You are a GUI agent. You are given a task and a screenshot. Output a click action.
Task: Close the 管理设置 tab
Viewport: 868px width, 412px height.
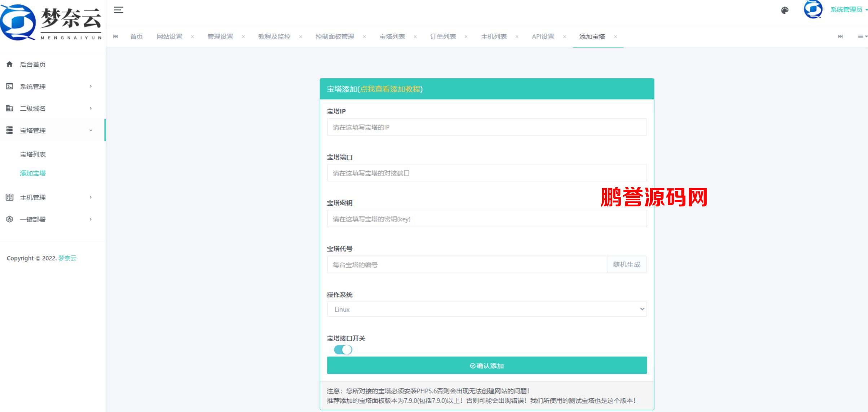(243, 36)
